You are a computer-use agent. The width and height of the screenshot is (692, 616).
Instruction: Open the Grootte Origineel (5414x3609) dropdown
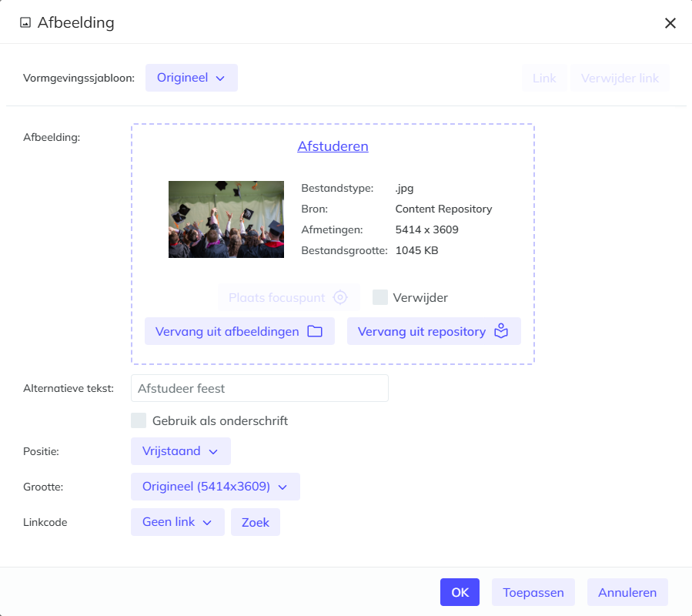pos(215,487)
